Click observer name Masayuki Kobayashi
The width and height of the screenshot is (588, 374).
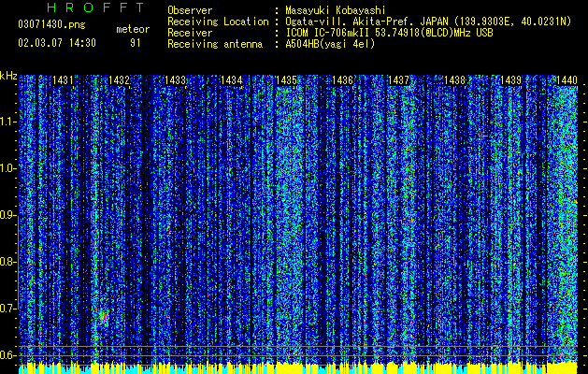coord(336,10)
